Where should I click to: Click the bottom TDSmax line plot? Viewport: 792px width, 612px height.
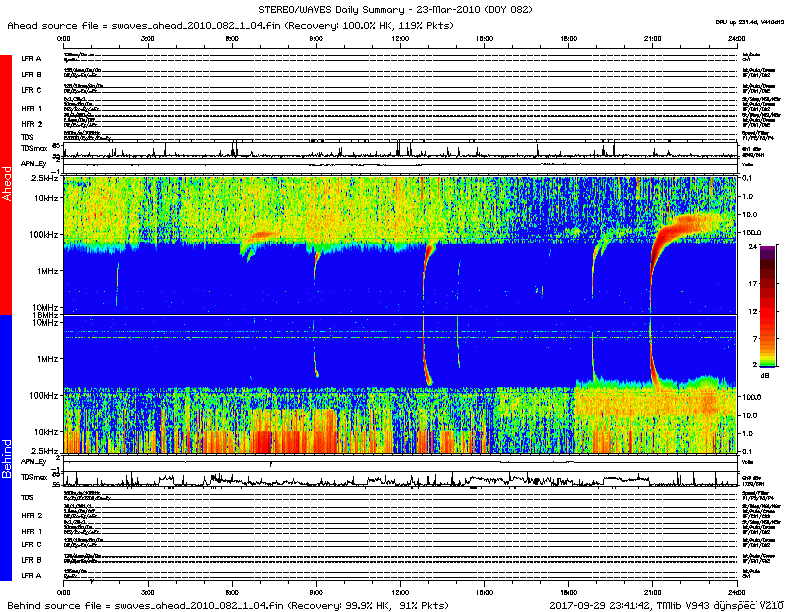click(400, 480)
